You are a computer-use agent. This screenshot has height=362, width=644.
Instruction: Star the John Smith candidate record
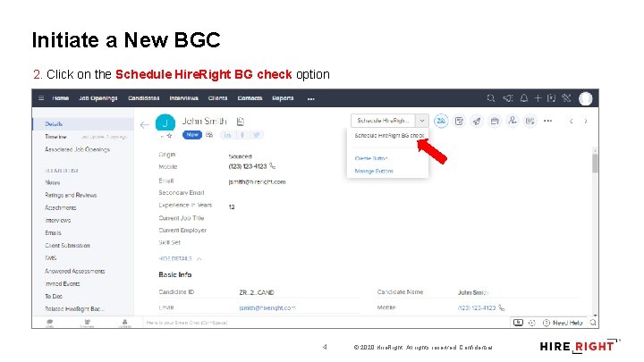click(x=169, y=136)
